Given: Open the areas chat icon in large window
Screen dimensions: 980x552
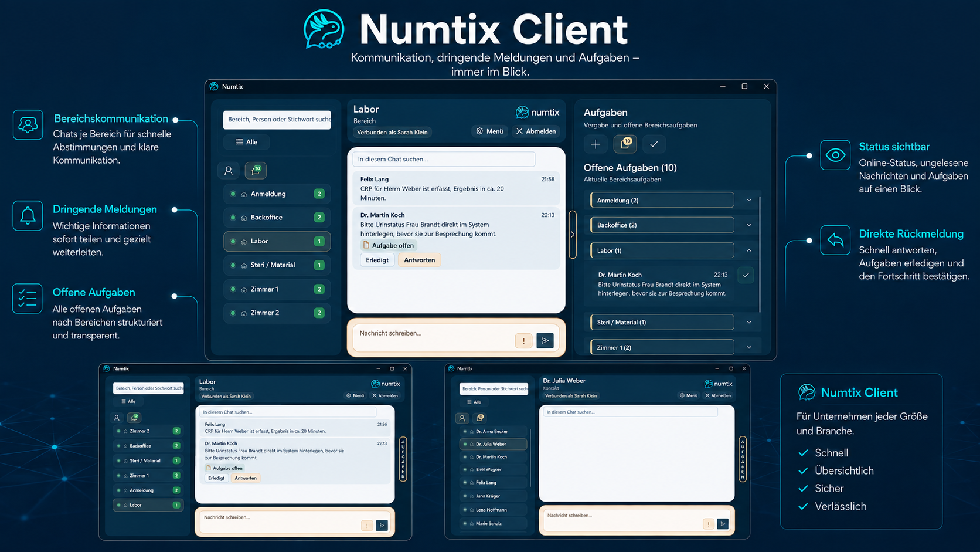Looking at the screenshot, I should (256, 171).
